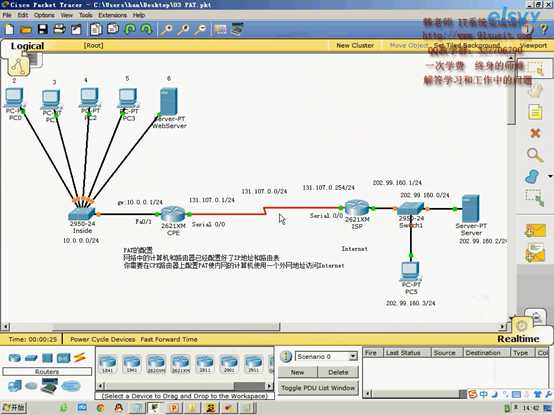The width and height of the screenshot is (554, 415).
Task: Select the End Devices category icon
Action: tap(14, 386)
